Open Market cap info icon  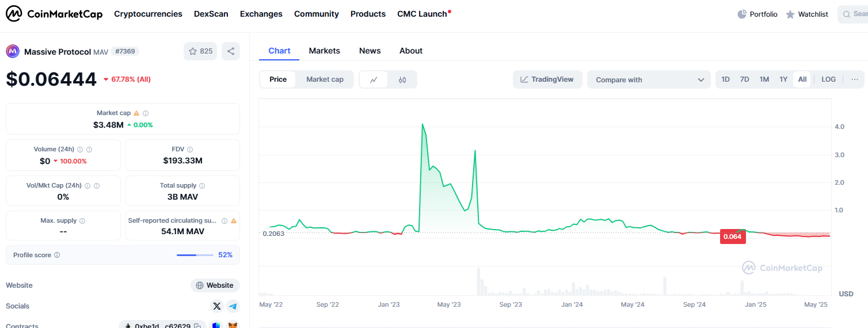pos(146,113)
